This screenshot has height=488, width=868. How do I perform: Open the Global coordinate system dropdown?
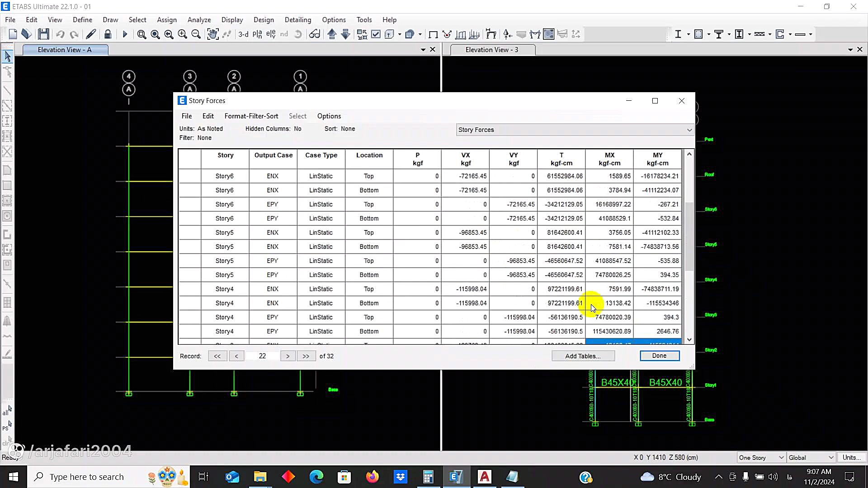(x=811, y=458)
